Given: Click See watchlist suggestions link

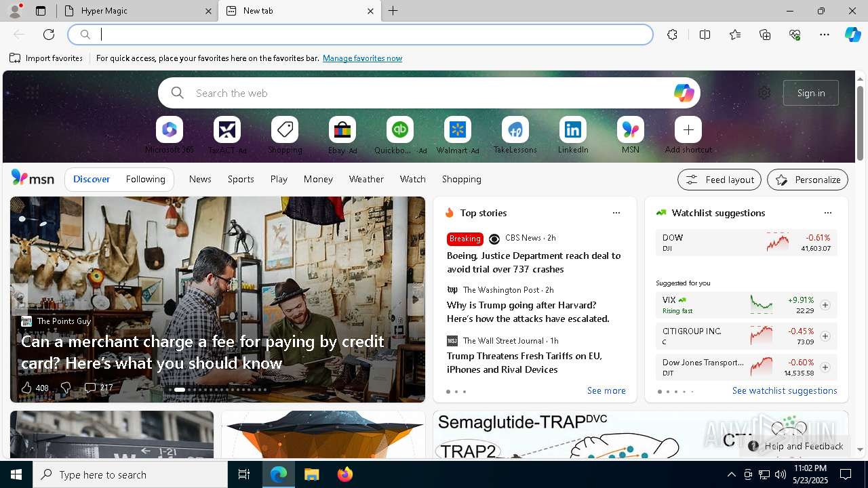Looking at the screenshot, I should (785, 391).
